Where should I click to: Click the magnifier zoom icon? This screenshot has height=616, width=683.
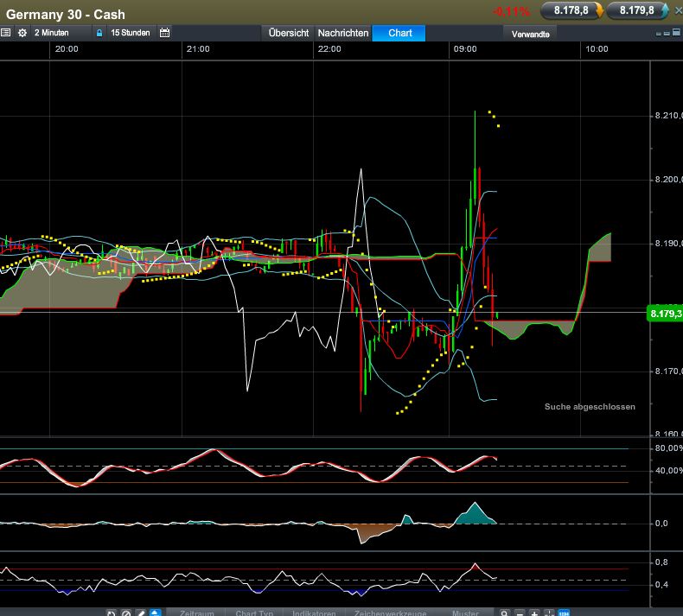(504, 613)
